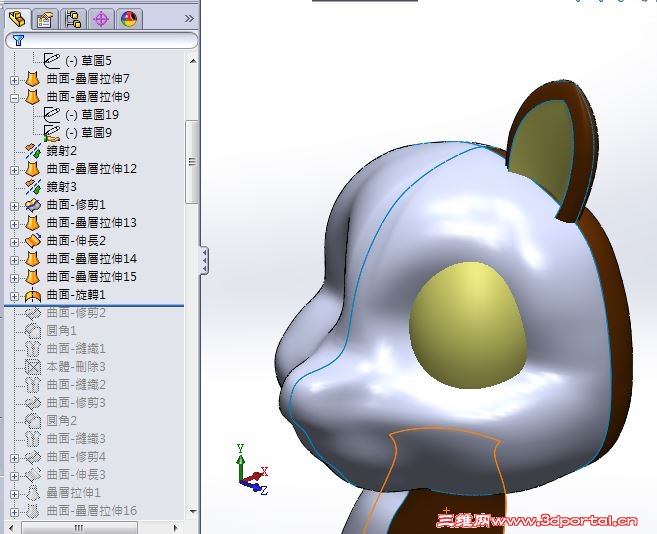Expand the 疊層拉伸1 feature
Screen dimensions: 657x534
pos(14,494)
